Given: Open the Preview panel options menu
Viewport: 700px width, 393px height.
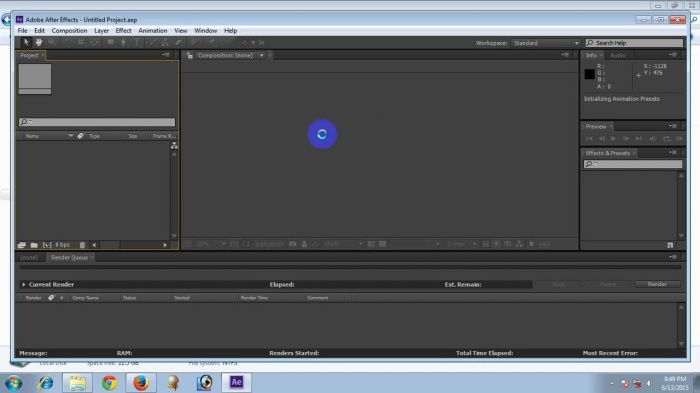Looking at the screenshot, I should (x=673, y=126).
